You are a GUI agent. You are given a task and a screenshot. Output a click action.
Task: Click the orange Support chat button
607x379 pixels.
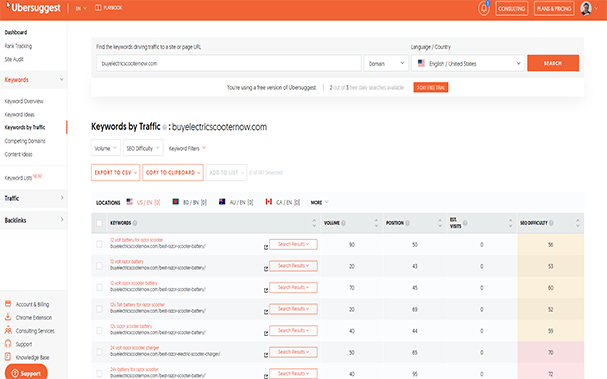[x=26, y=373]
